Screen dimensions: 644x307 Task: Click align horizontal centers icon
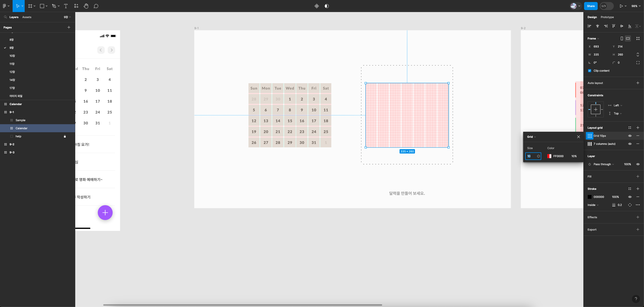[597, 26]
